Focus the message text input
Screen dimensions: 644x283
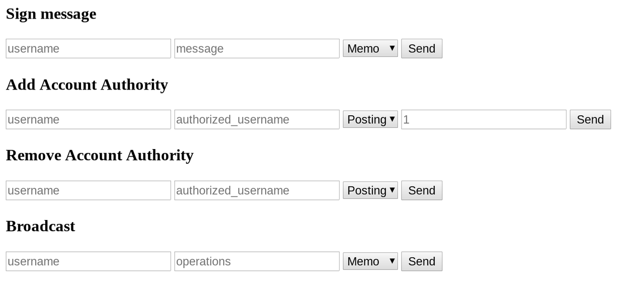pyautogui.click(x=257, y=48)
